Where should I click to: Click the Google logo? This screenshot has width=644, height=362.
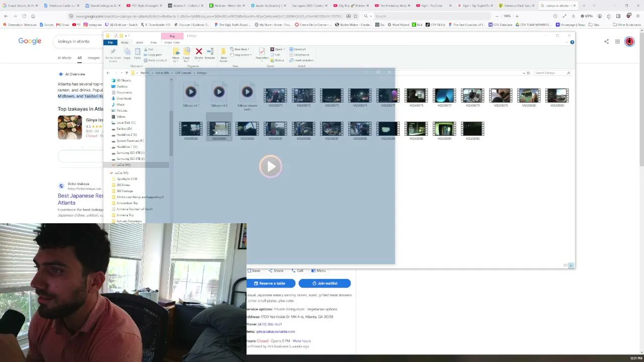(30, 41)
